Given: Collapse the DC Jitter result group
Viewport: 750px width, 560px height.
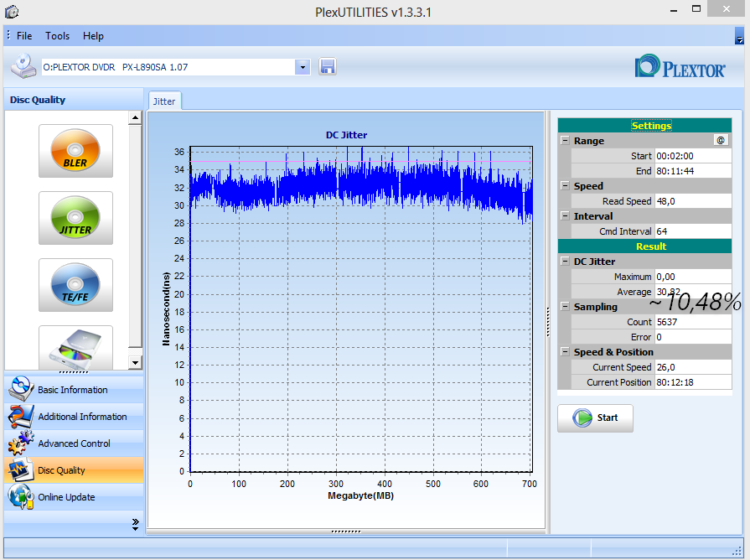Looking at the screenshot, I should pyautogui.click(x=565, y=262).
